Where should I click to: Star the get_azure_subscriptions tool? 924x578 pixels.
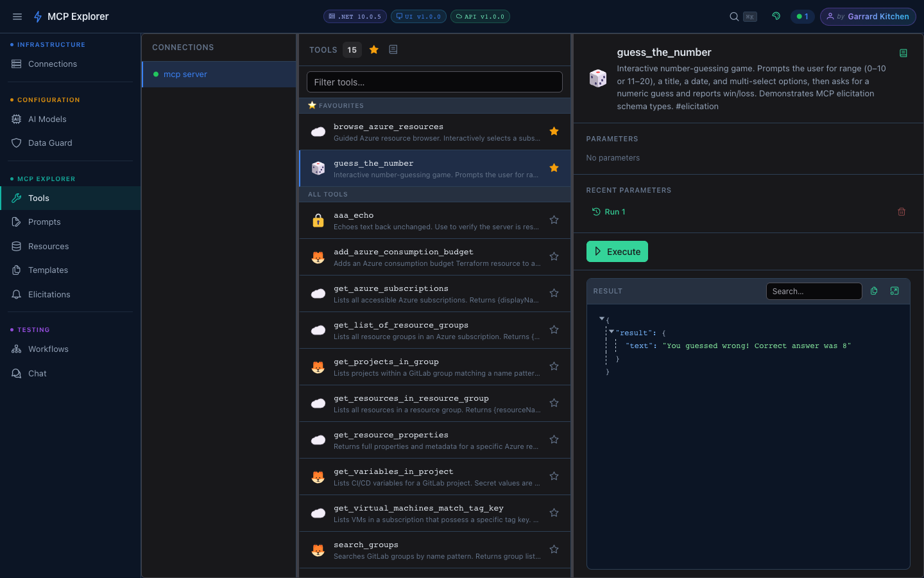pos(554,293)
